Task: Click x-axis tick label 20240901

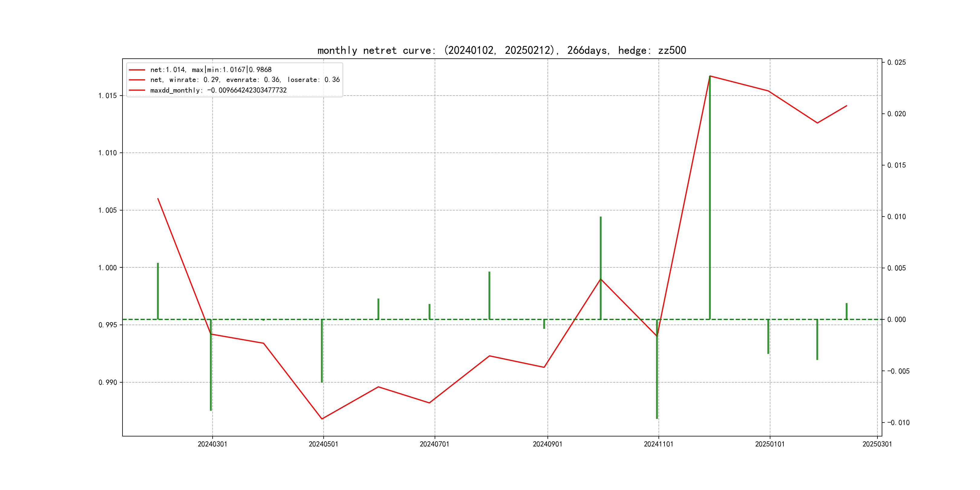Action: coord(547,444)
